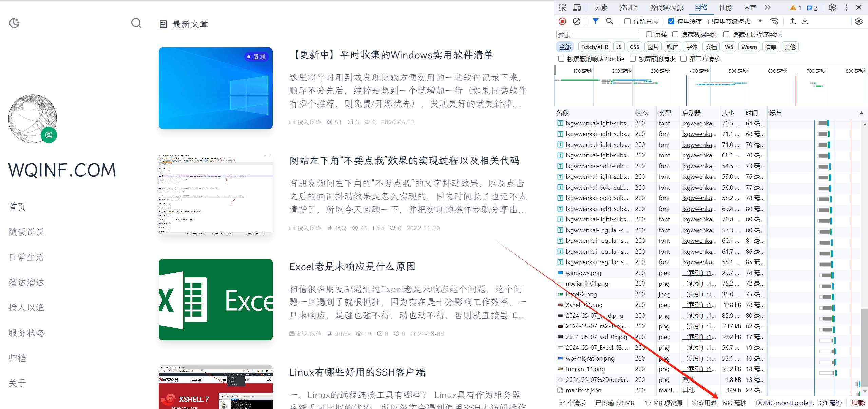Select the Fetch/XHR filter type
Screen dimensions: 868x409
(594, 47)
